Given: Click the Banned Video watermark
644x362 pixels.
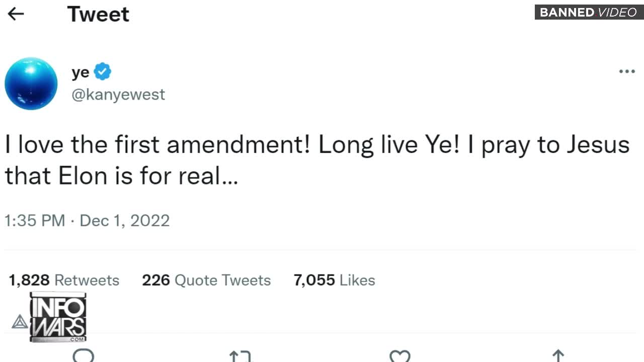Looking at the screenshot, I should 588,12.
